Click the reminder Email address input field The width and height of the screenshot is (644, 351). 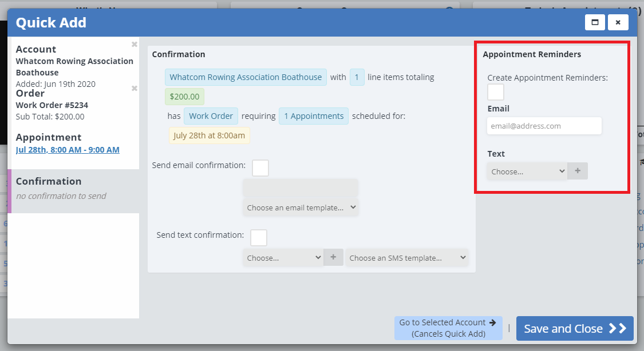coord(544,126)
